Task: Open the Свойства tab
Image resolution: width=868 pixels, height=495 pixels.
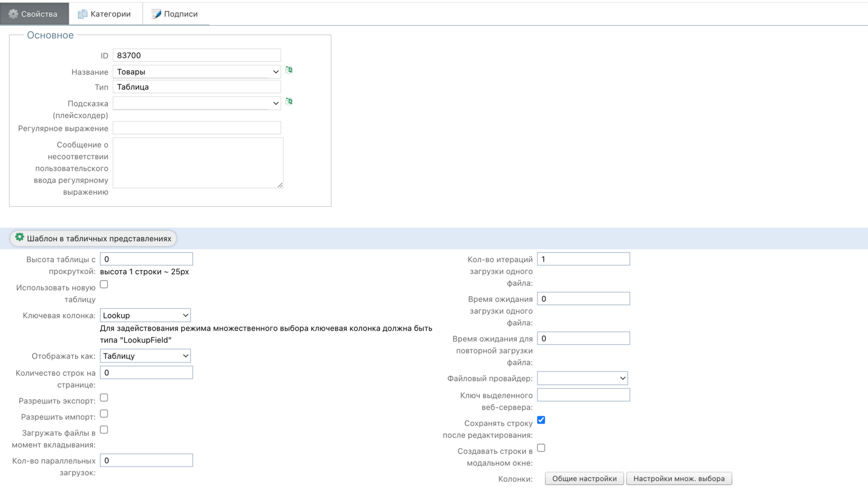Action: (34, 14)
